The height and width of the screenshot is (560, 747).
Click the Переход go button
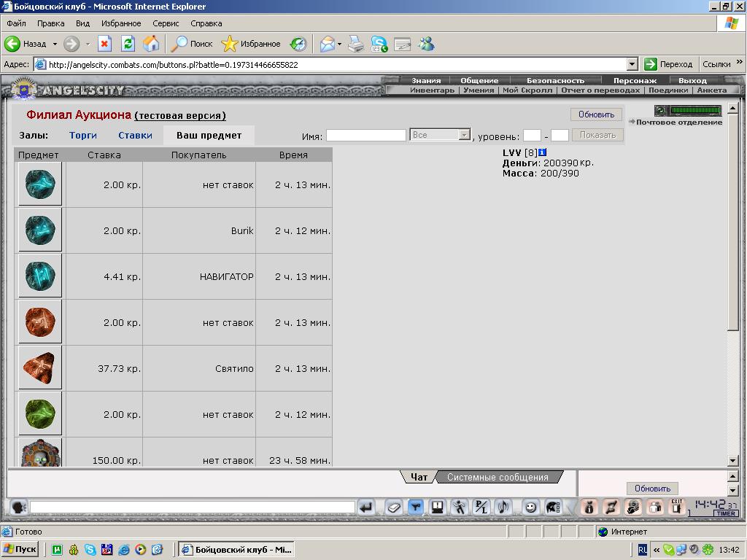click(668, 64)
